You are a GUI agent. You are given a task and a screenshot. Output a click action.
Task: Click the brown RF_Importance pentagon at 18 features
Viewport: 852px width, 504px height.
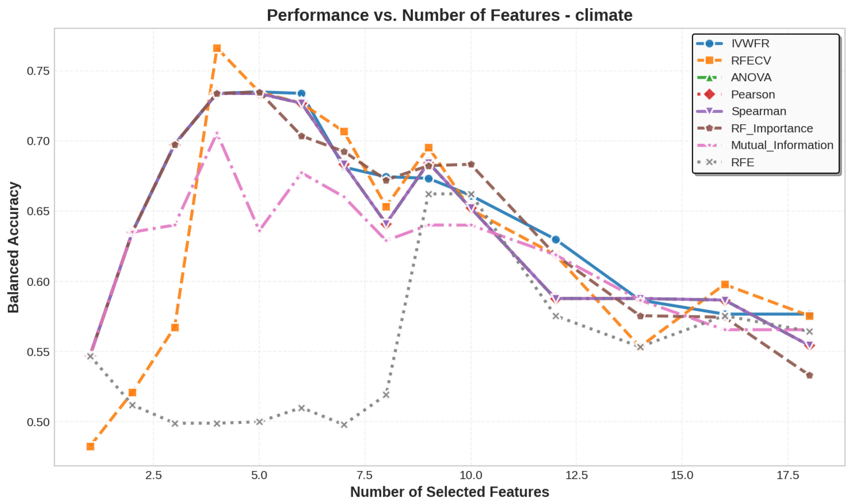[x=810, y=375]
